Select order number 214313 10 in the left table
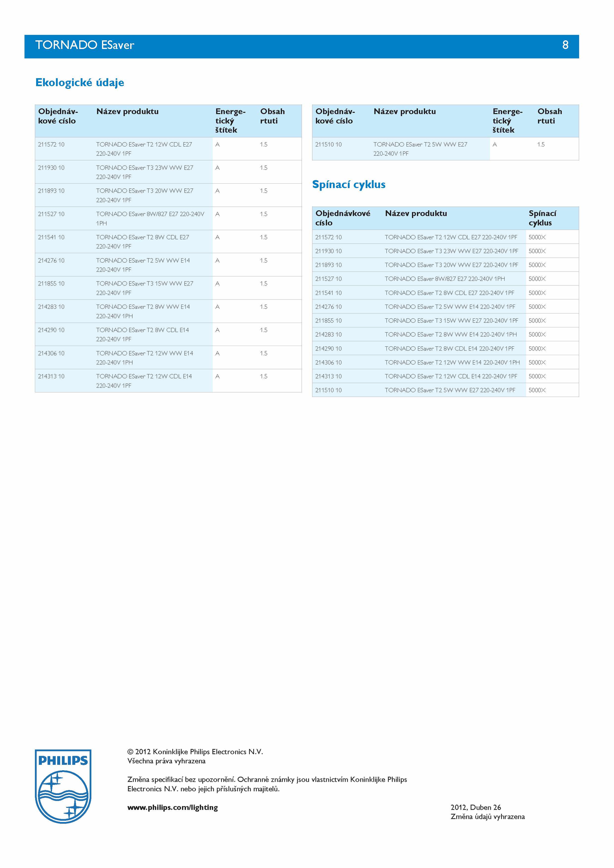The image size is (614, 868). pyautogui.click(x=51, y=376)
